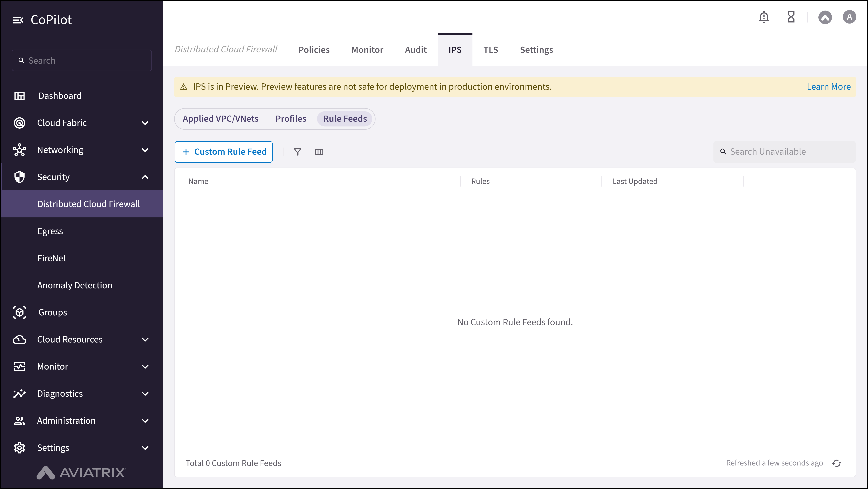Select the Profiles sub-tab
This screenshot has height=489, width=868.
coord(291,119)
